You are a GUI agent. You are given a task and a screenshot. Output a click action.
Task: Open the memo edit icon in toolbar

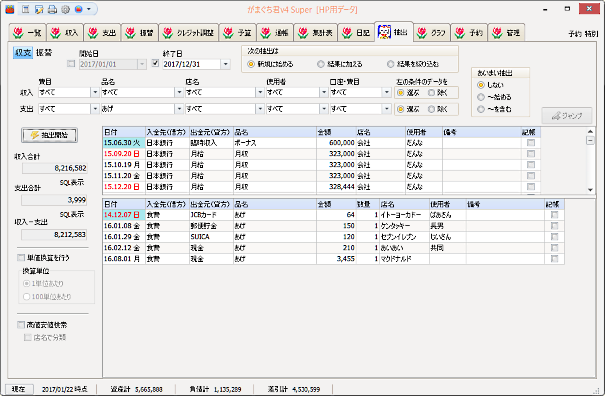(x=39, y=9)
